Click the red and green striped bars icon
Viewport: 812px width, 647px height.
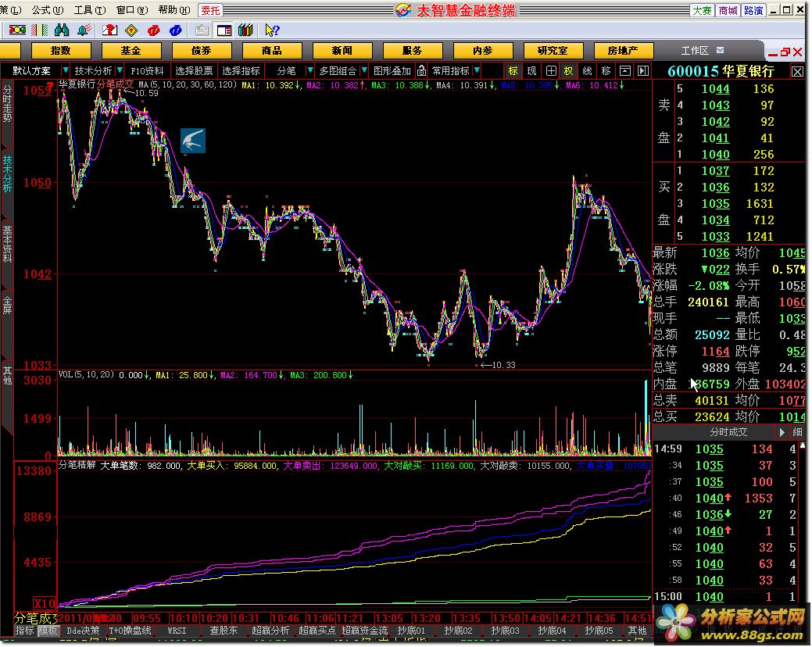tap(39, 30)
